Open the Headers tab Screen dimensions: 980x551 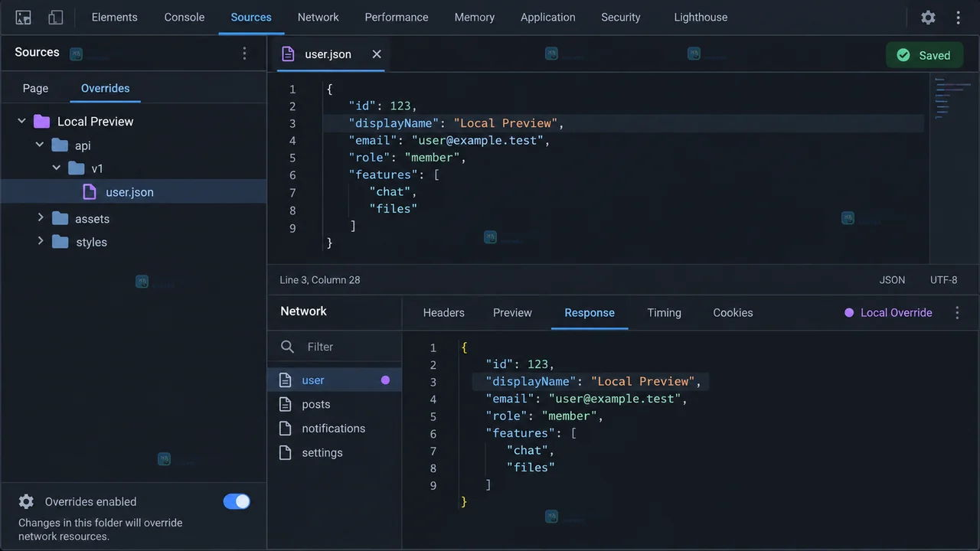pyautogui.click(x=444, y=312)
